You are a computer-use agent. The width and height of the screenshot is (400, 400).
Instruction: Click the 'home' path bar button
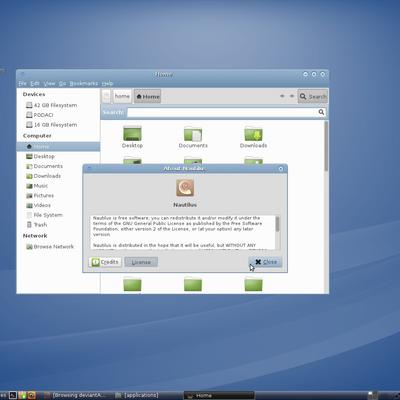click(x=122, y=96)
